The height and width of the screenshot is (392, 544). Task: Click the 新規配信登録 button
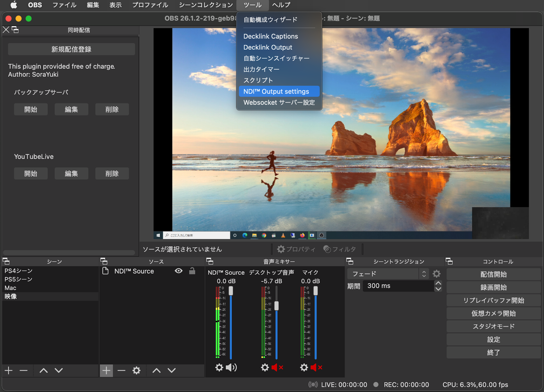pyautogui.click(x=71, y=49)
